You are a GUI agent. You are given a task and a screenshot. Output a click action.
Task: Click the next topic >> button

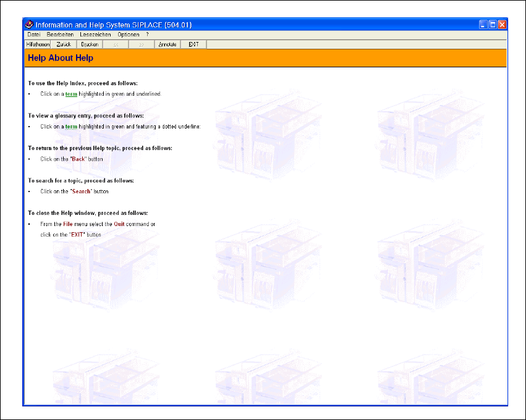142,44
